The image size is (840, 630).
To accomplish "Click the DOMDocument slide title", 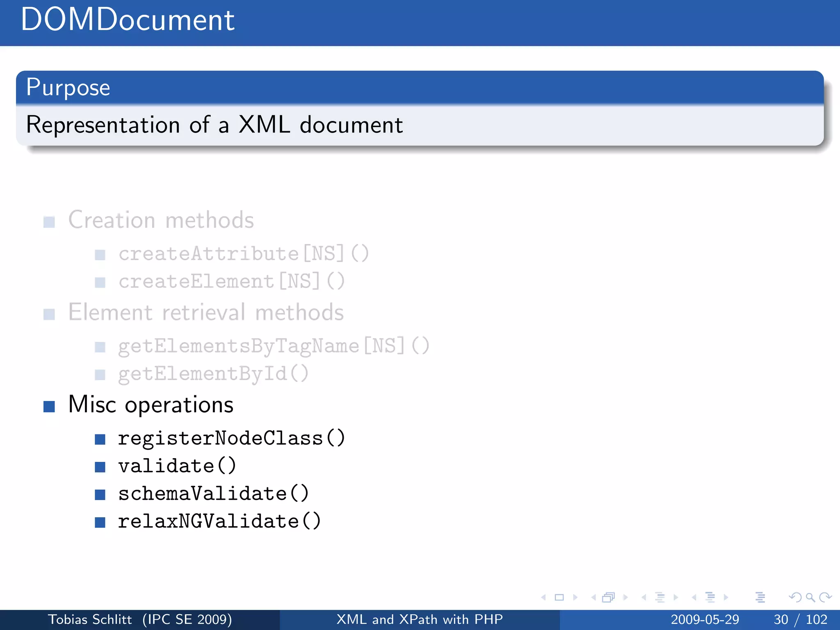I will point(128,20).
